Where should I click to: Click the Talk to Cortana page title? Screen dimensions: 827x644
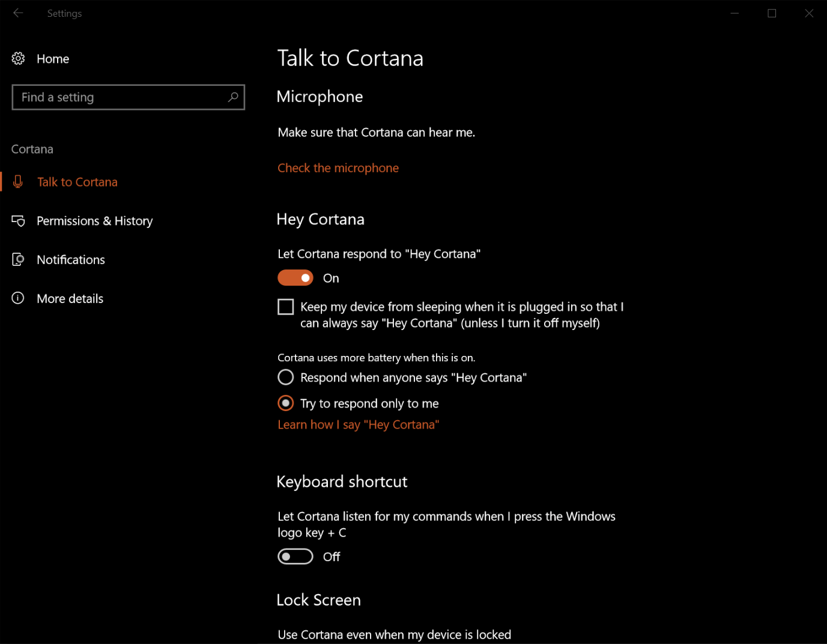tap(350, 58)
